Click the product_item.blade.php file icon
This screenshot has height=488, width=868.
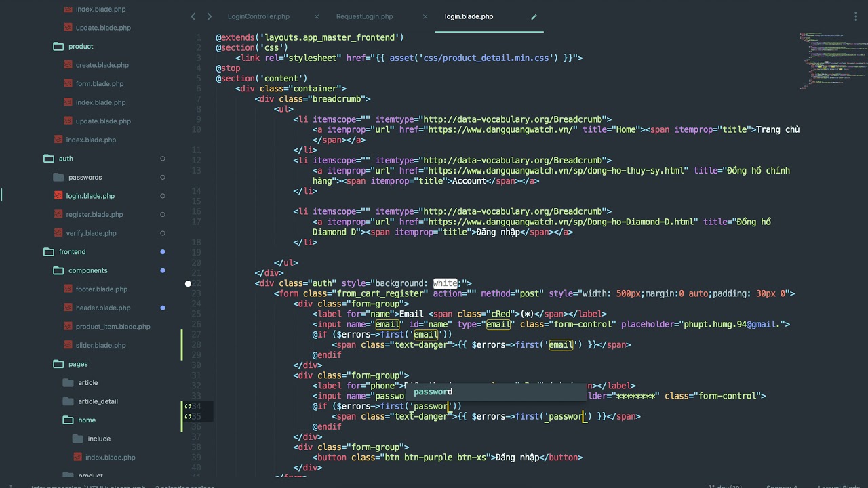[x=68, y=326]
